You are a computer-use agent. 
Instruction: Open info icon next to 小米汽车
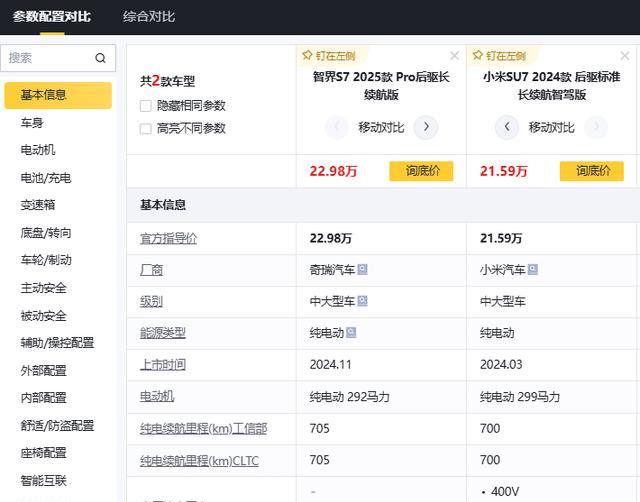click(533, 269)
